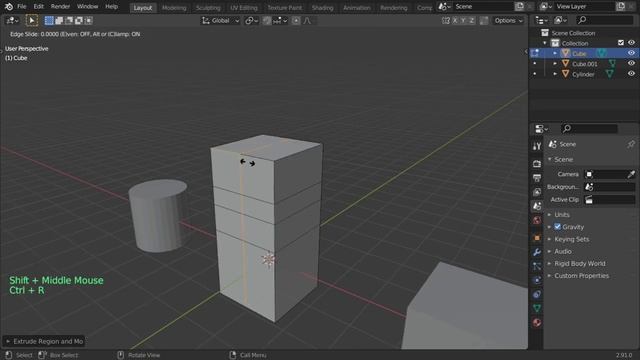Click the Blender logo icon
Screen dimensions: 640x360
point(9,7)
